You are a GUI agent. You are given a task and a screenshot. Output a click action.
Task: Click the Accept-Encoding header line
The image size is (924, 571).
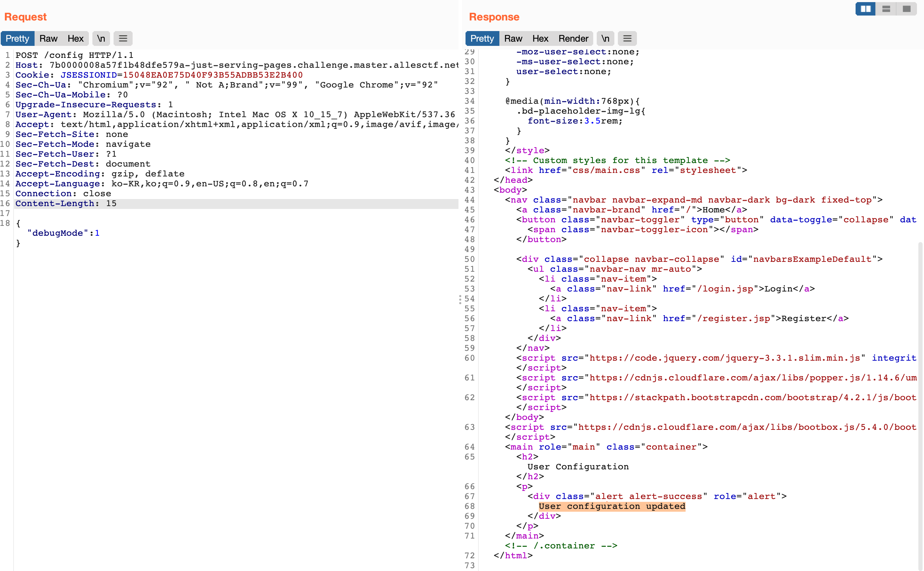pos(100,174)
